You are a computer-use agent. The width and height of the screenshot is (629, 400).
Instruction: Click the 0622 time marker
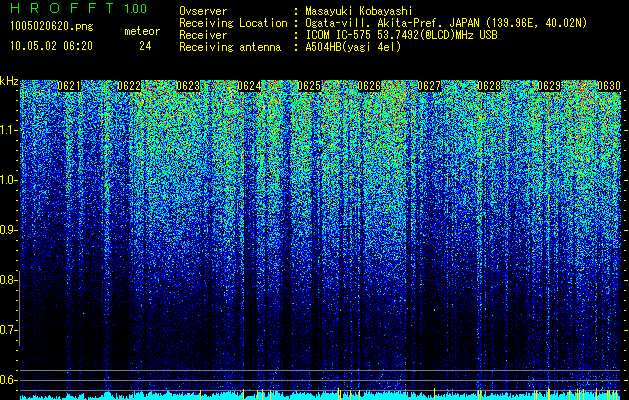pos(129,86)
